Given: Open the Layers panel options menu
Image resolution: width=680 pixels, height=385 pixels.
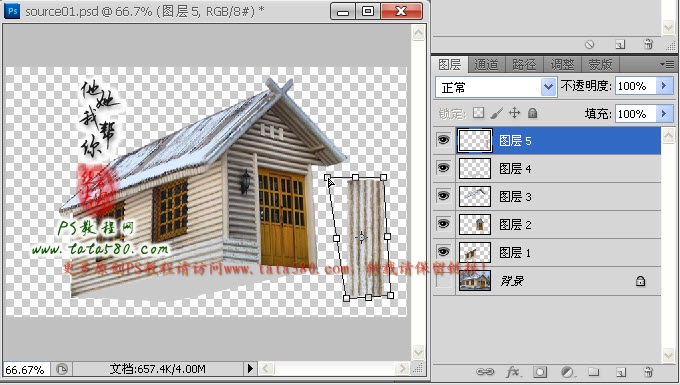Looking at the screenshot, I should 667,65.
